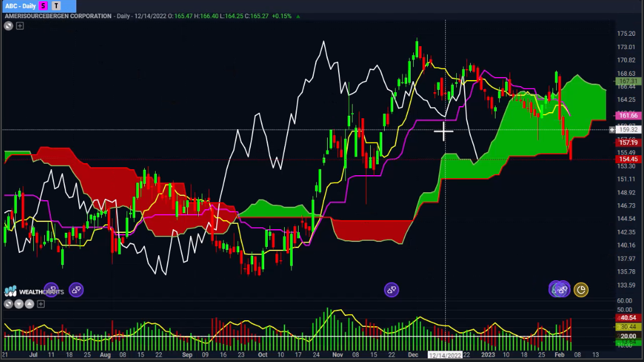This screenshot has height=362, width=644.
Task: Click the +0.15% change value
Action: coord(282,16)
